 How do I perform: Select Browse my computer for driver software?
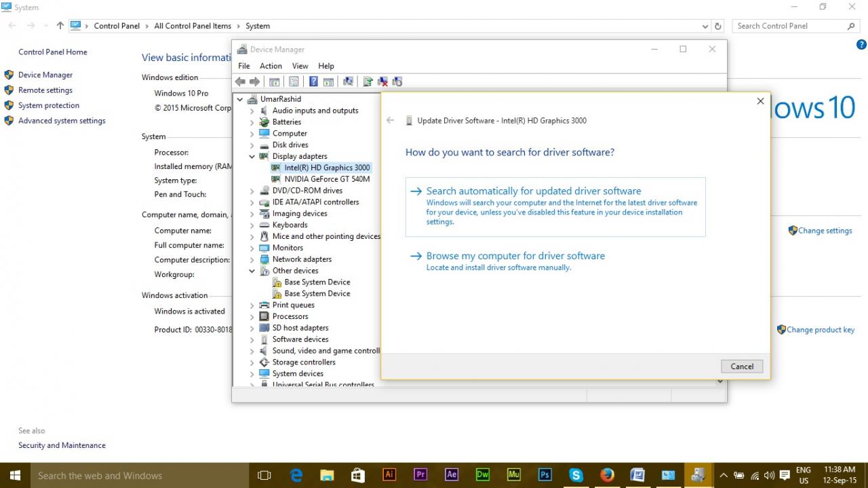(515, 256)
